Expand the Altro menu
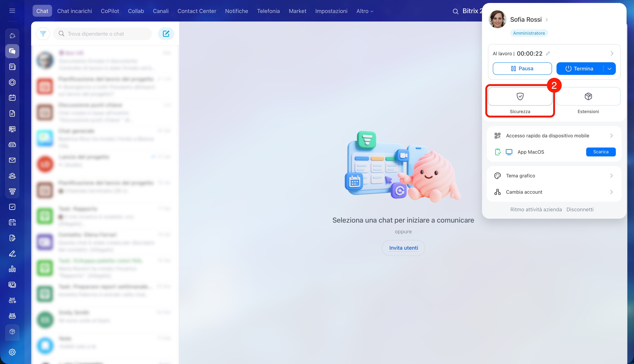The image size is (634, 364). click(365, 11)
